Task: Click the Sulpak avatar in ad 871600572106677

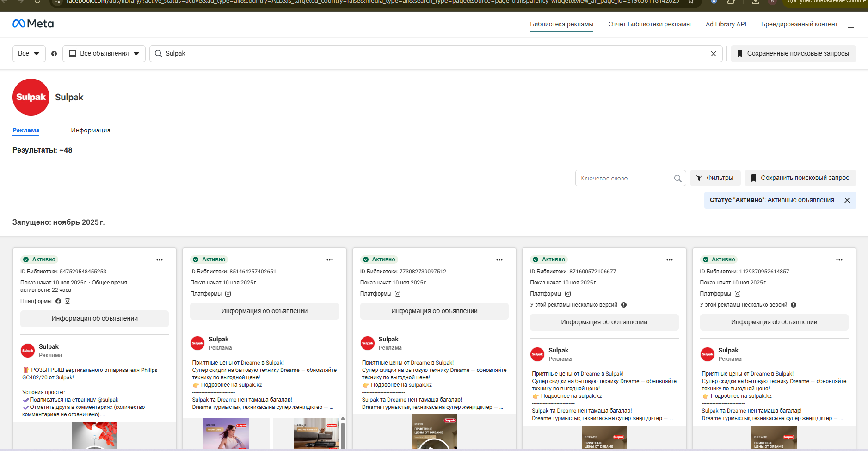Action: [x=537, y=354]
